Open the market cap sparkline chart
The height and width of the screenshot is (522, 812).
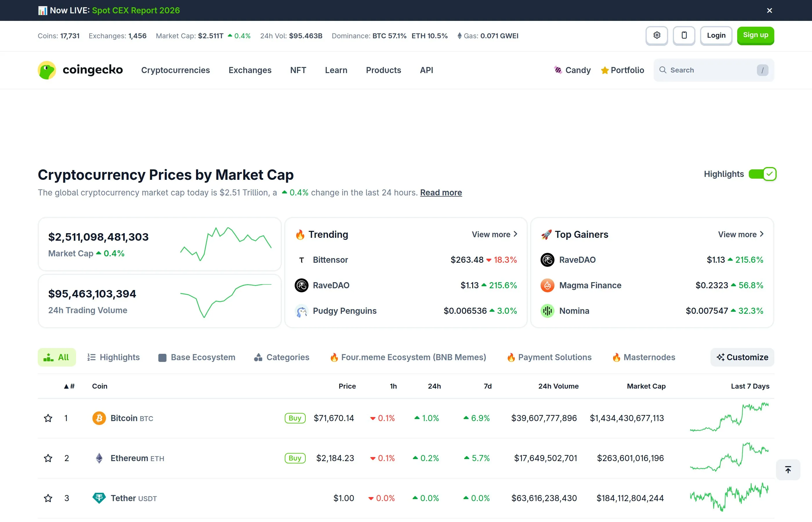click(x=226, y=244)
